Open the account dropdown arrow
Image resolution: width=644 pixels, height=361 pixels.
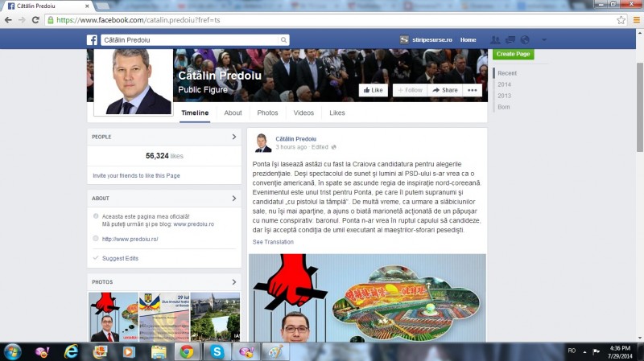click(545, 39)
